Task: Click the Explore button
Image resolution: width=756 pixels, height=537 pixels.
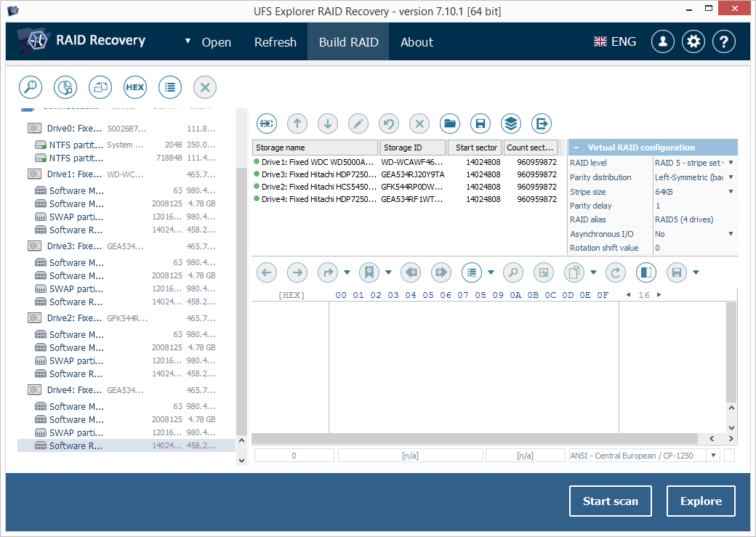Action: [x=701, y=501]
